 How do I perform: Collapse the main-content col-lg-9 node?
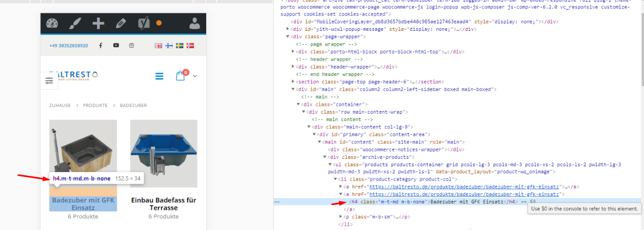pyautogui.click(x=309, y=127)
